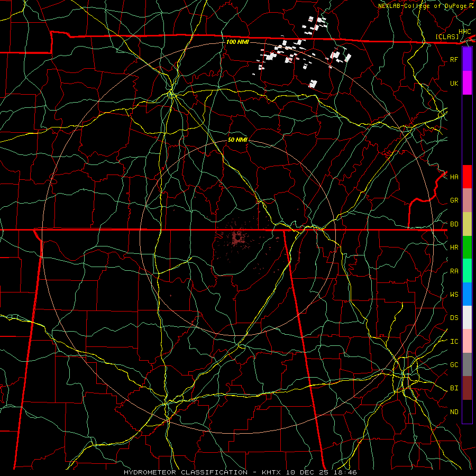The height and width of the screenshot is (476, 476).
Task: Click the UK legend label
Action: click(x=454, y=84)
